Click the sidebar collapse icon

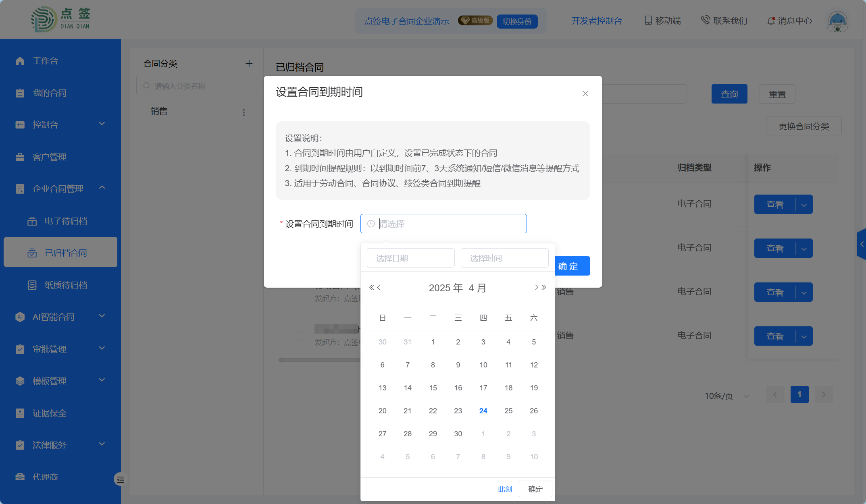pyautogui.click(x=120, y=479)
